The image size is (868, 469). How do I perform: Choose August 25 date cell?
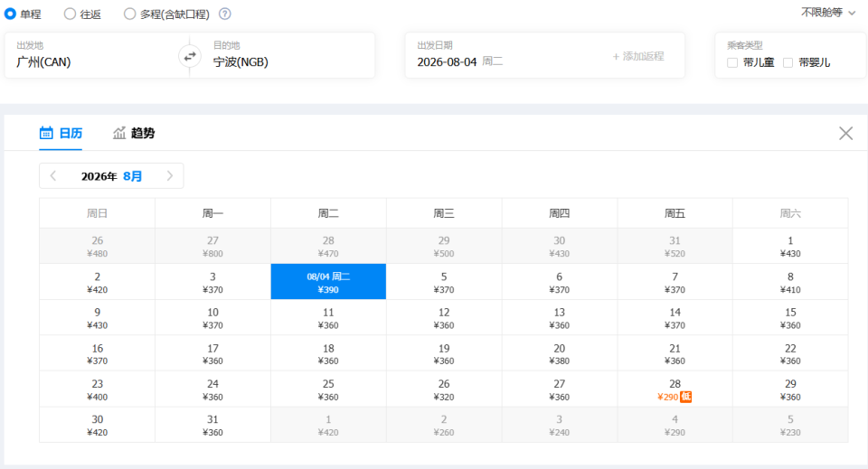328,389
